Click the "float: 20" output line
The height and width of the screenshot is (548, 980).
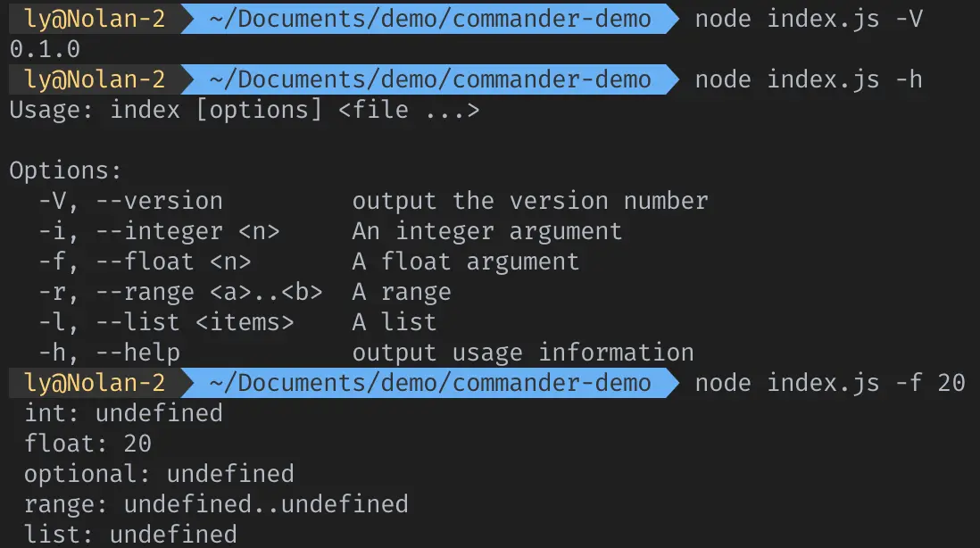(x=87, y=444)
